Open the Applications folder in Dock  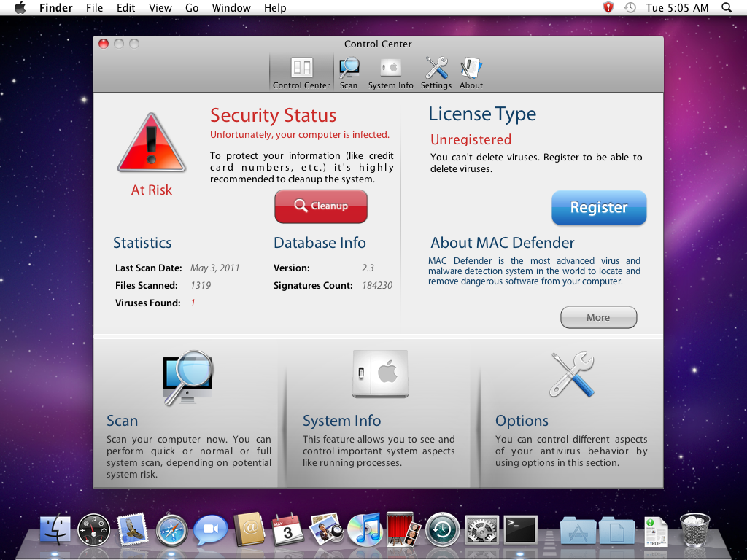point(578,530)
